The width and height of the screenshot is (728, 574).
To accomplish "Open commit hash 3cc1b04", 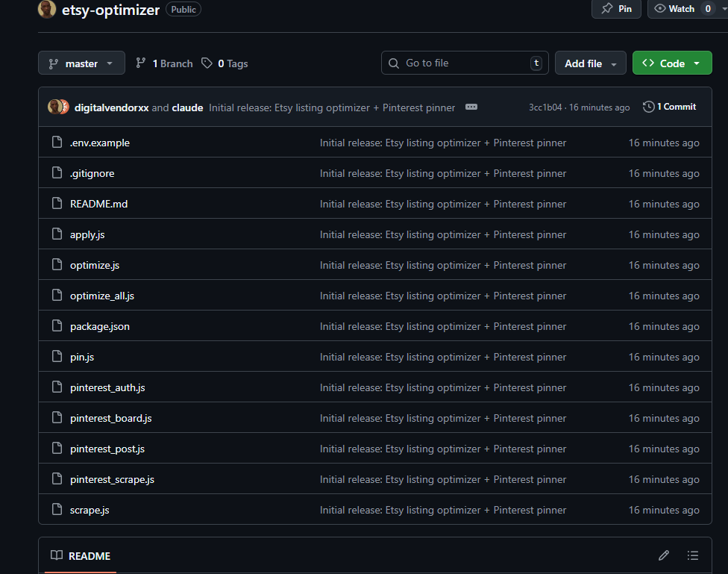I will tap(545, 107).
